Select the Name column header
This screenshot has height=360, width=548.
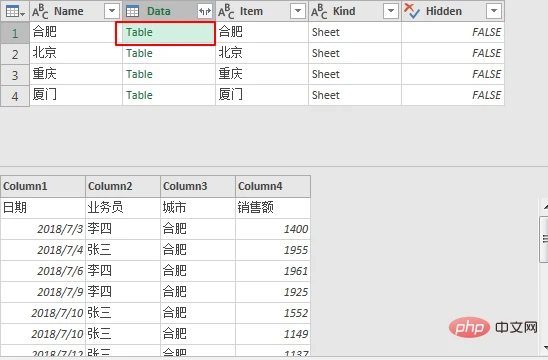(x=76, y=11)
